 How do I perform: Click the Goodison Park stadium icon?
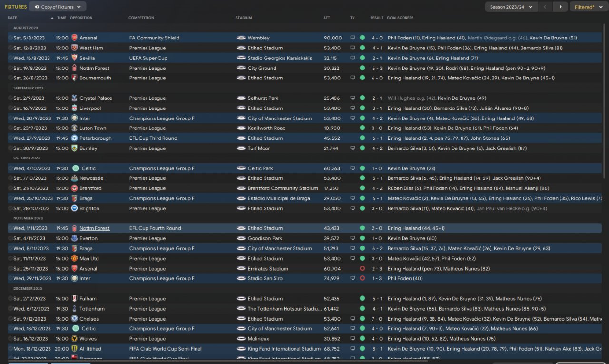[241, 238]
